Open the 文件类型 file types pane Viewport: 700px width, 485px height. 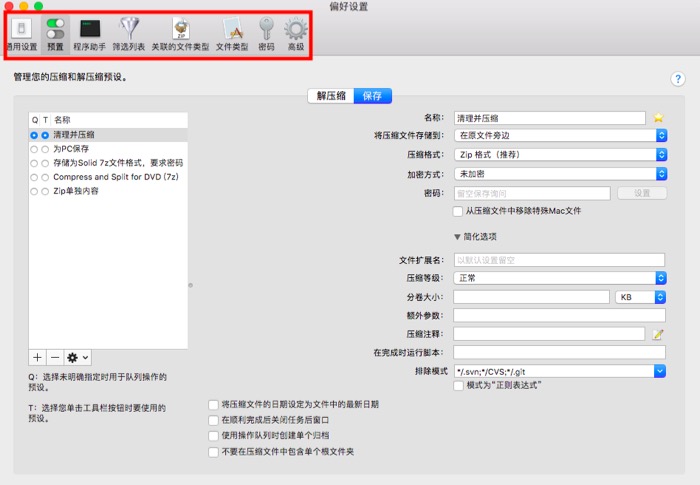coord(232,34)
